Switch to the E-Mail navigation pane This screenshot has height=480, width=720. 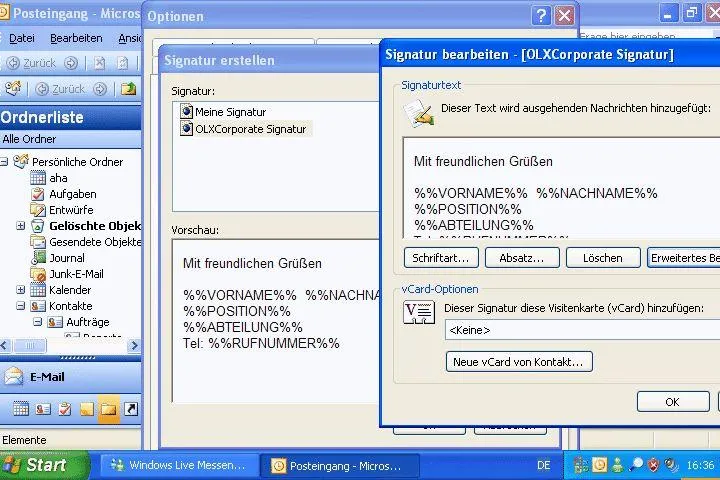[x=70, y=377]
